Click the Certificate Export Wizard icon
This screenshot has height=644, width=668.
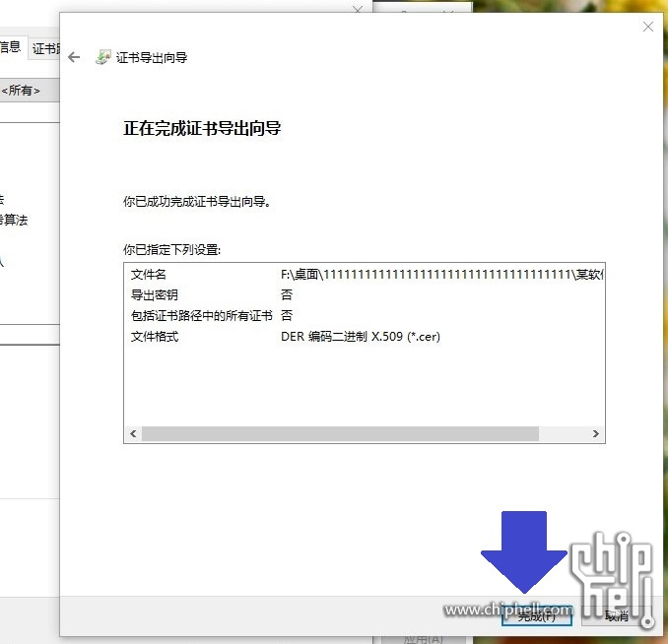click(x=103, y=57)
